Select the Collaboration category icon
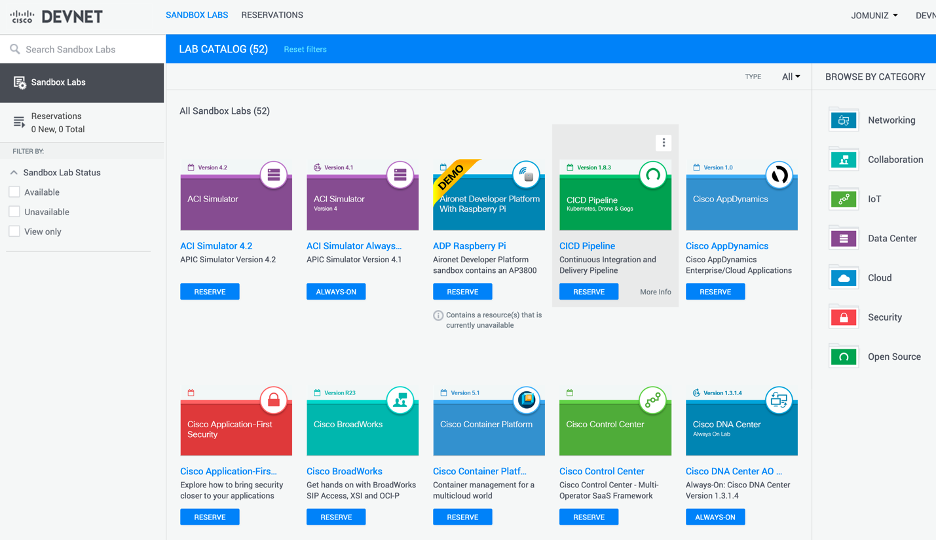The height and width of the screenshot is (540, 936). coord(844,159)
